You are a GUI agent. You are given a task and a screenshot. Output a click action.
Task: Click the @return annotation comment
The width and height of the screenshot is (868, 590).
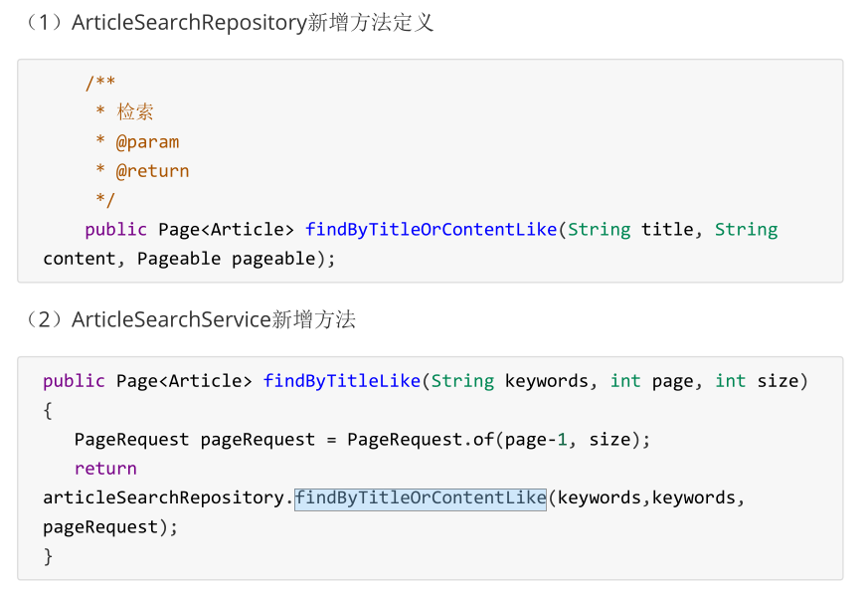(152, 170)
